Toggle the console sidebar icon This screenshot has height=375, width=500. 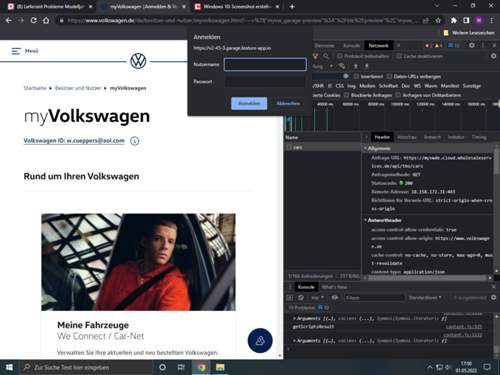click(290, 297)
